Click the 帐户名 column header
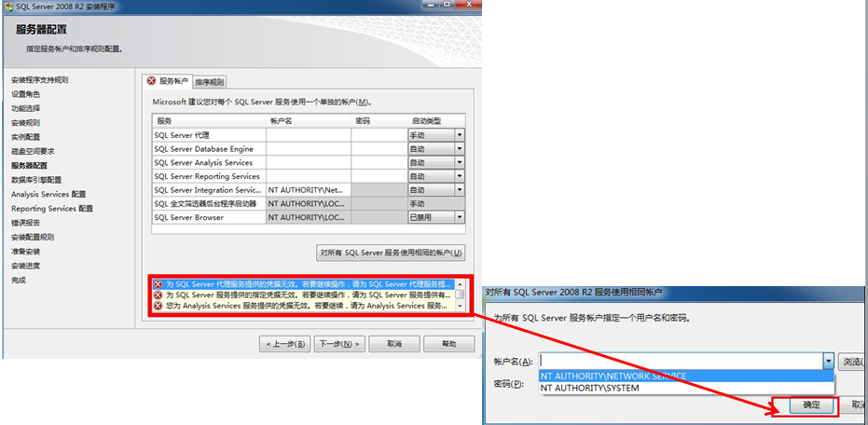 [309, 121]
